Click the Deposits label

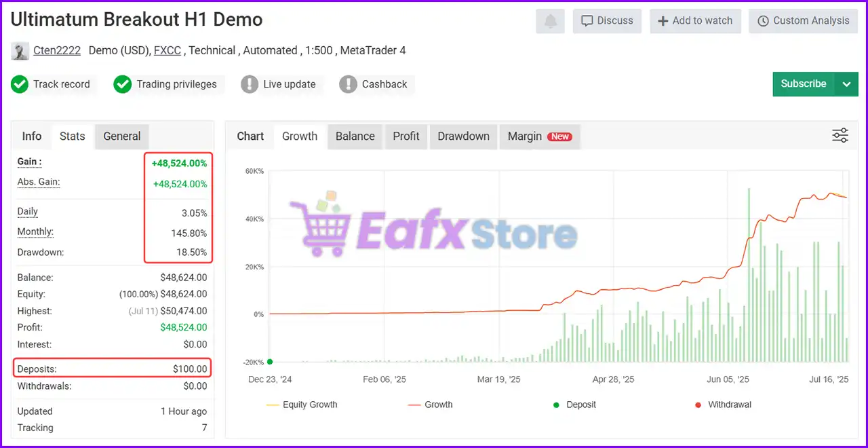[x=37, y=369]
